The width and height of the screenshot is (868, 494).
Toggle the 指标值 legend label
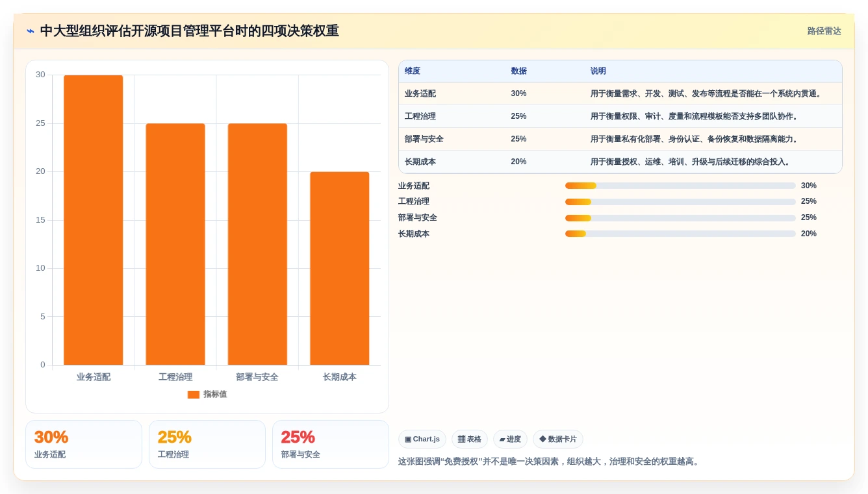pyautogui.click(x=215, y=394)
